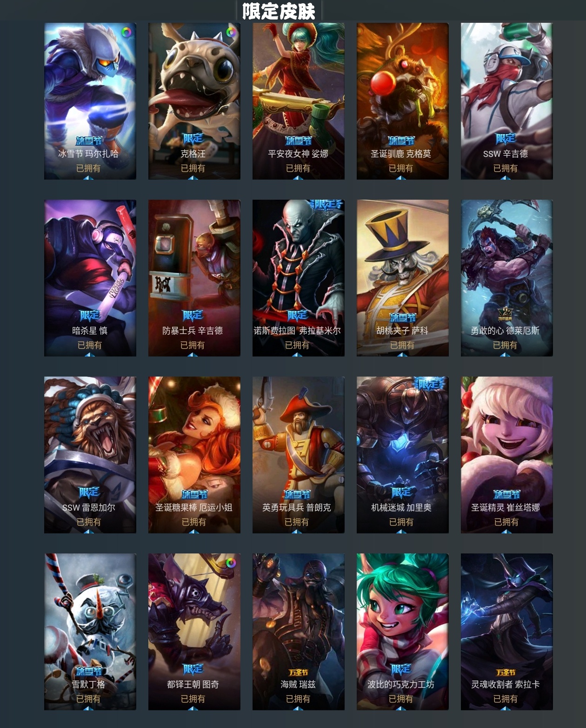Select the 限定皮肤 tab header

(279, 11)
